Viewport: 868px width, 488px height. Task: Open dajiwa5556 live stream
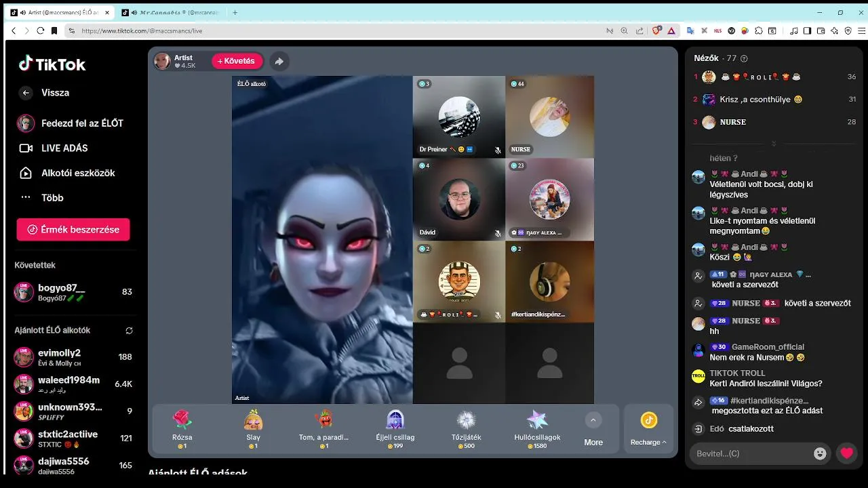pyautogui.click(x=73, y=466)
